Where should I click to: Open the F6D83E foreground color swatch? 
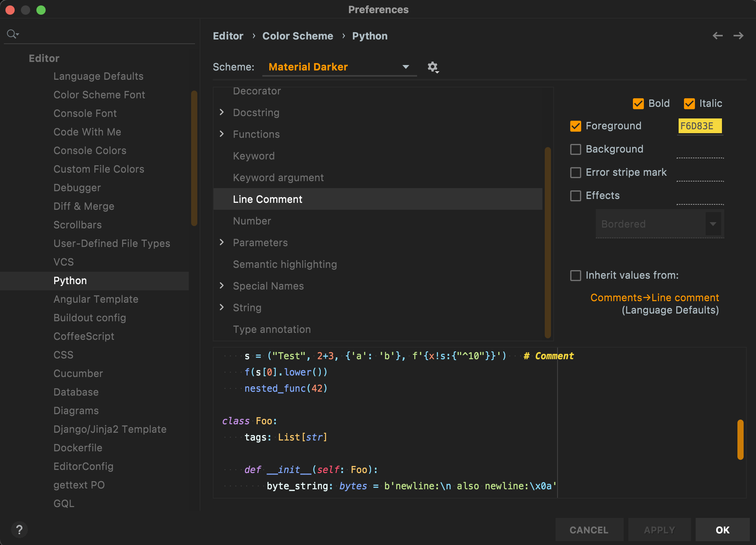[700, 126]
